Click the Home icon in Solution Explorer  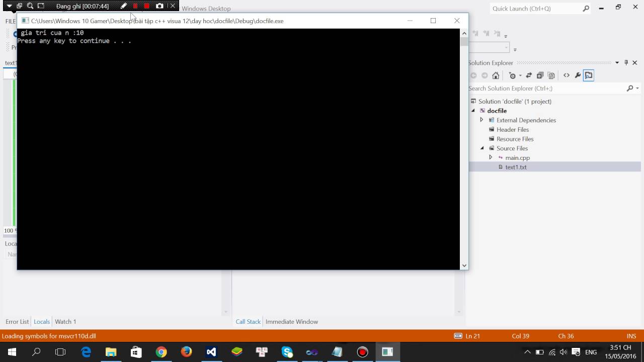pos(496,75)
